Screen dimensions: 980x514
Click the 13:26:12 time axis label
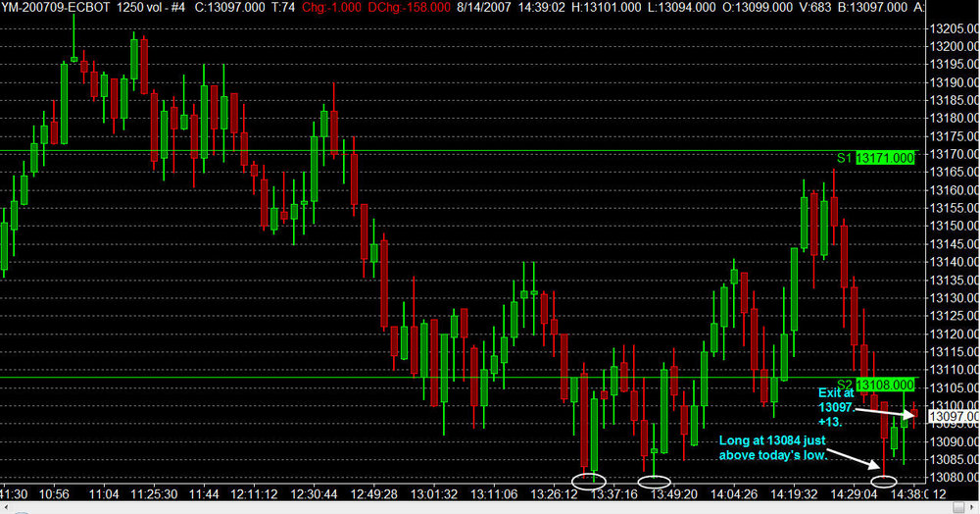tap(554, 494)
